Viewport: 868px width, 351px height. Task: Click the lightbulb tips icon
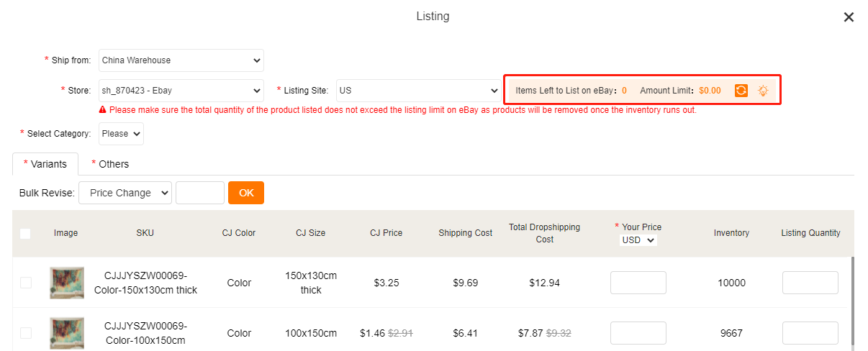pos(763,91)
